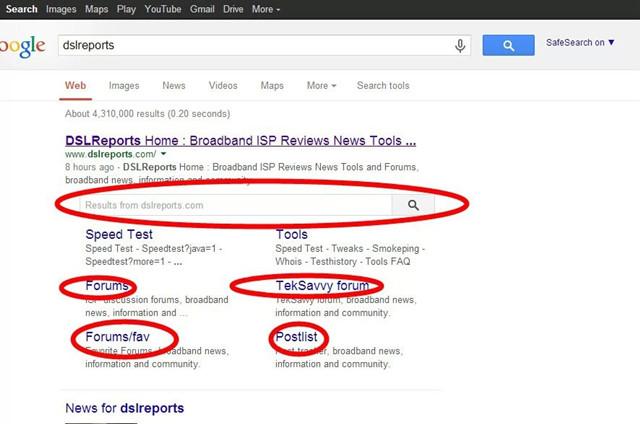Open the SafeSearch on dropdown
This screenshot has height=424, width=640.
580,42
